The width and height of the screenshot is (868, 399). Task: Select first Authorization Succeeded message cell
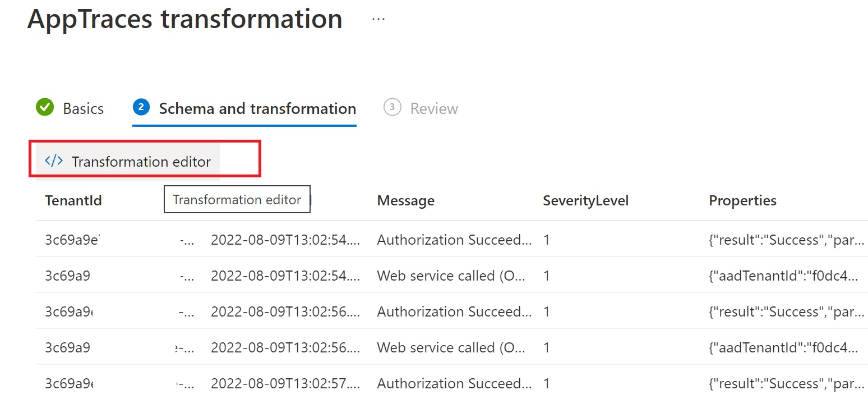click(x=454, y=240)
